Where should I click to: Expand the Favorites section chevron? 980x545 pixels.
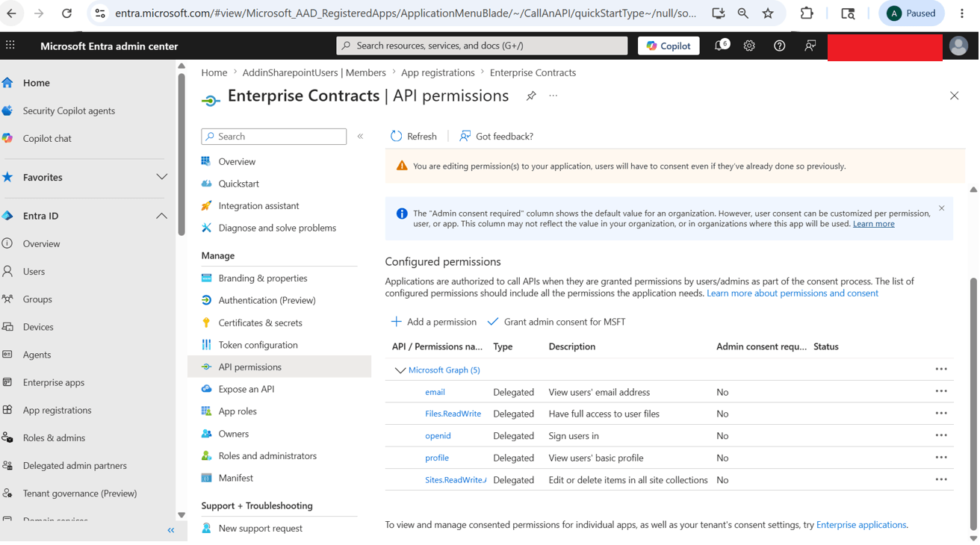pos(161,177)
